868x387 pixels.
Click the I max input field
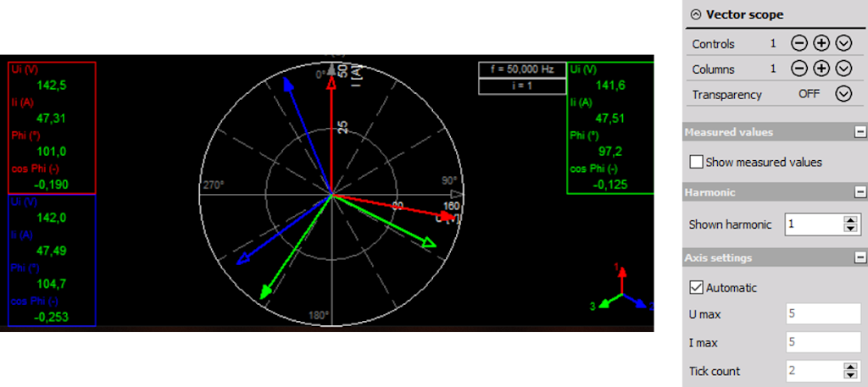click(x=823, y=342)
